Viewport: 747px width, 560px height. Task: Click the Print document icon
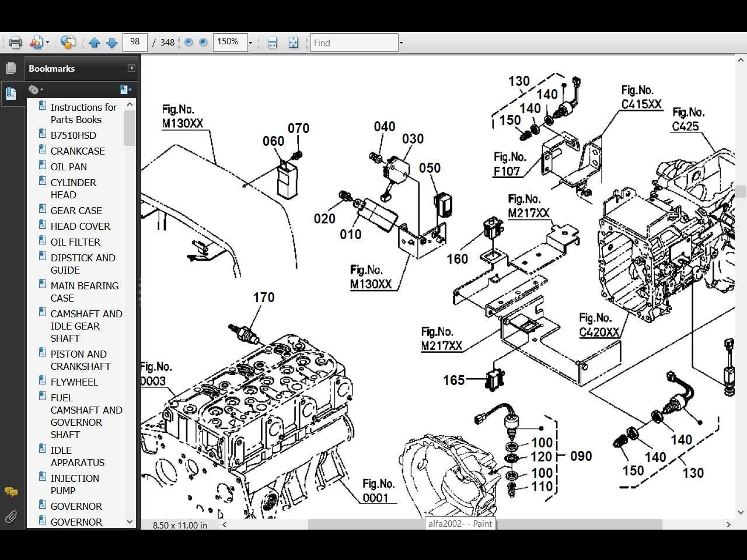click(14, 42)
